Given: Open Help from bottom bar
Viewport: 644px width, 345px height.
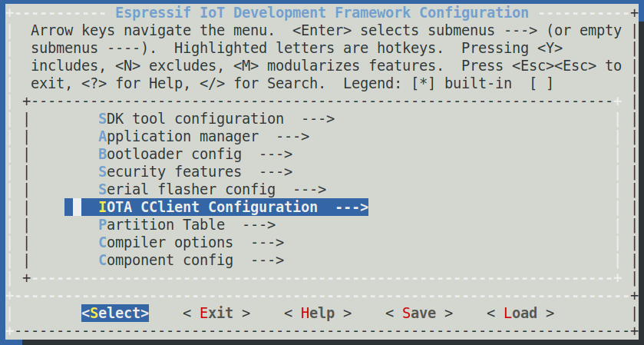Looking at the screenshot, I should pyautogui.click(x=318, y=313).
